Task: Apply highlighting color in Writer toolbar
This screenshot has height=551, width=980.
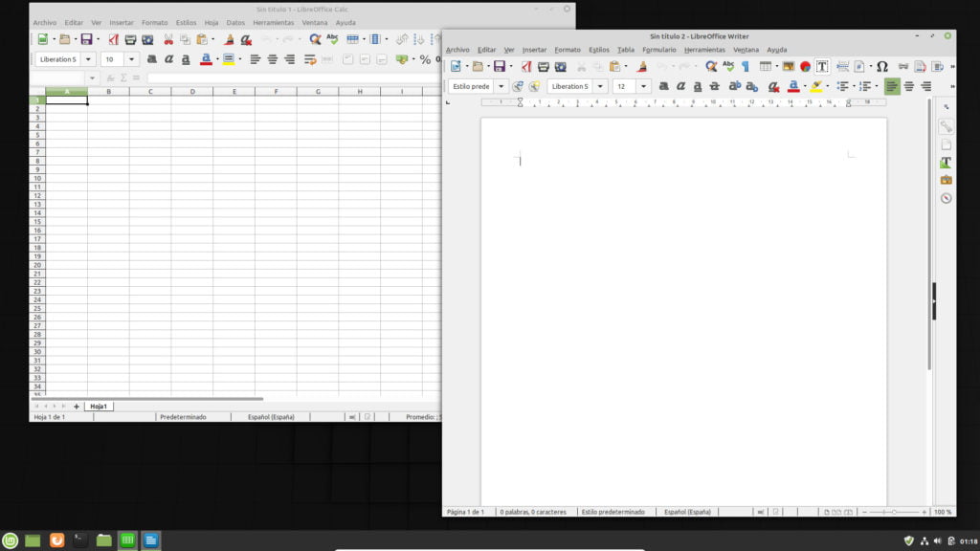Action: pos(815,87)
